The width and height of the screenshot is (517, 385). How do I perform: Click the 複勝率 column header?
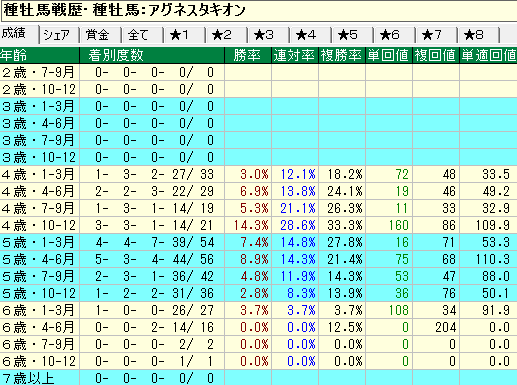tap(342, 55)
